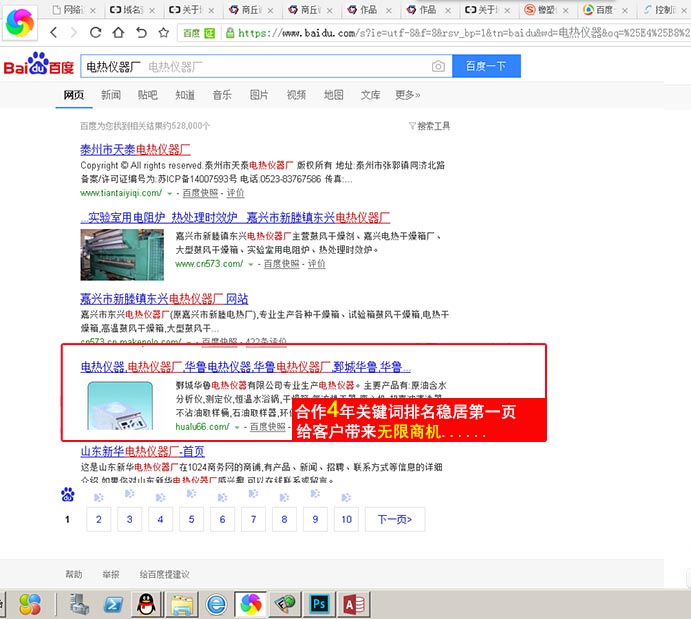Open taskbar Photoshop icon

[x=319, y=604]
